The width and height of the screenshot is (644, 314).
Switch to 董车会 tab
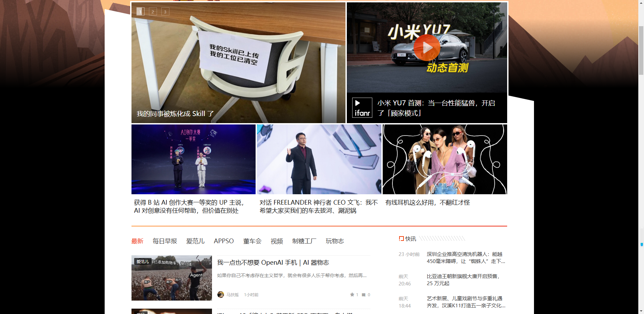pyautogui.click(x=252, y=241)
